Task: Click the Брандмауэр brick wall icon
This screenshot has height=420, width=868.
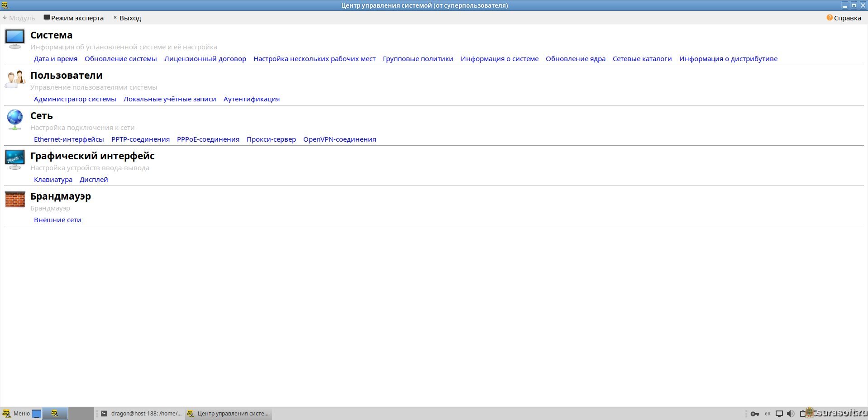Action: (14, 199)
